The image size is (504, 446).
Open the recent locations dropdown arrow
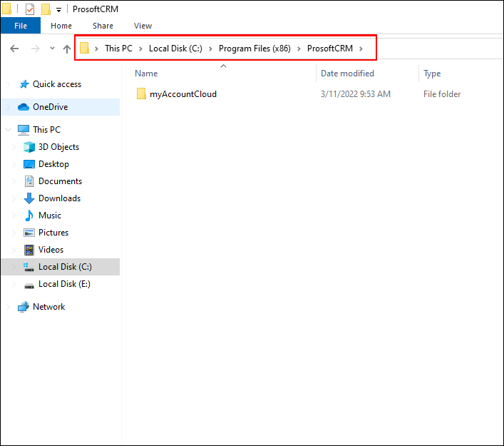(52, 49)
